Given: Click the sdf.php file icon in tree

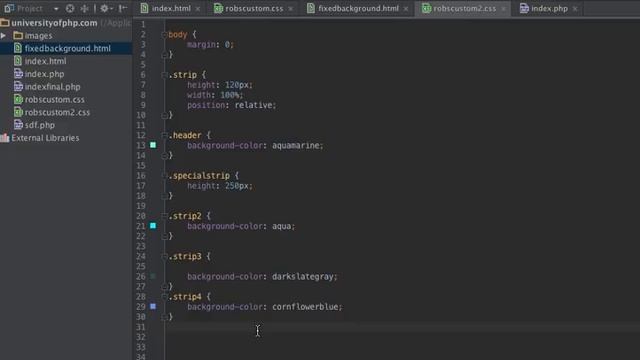Looking at the screenshot, I should tap(18, 124).
